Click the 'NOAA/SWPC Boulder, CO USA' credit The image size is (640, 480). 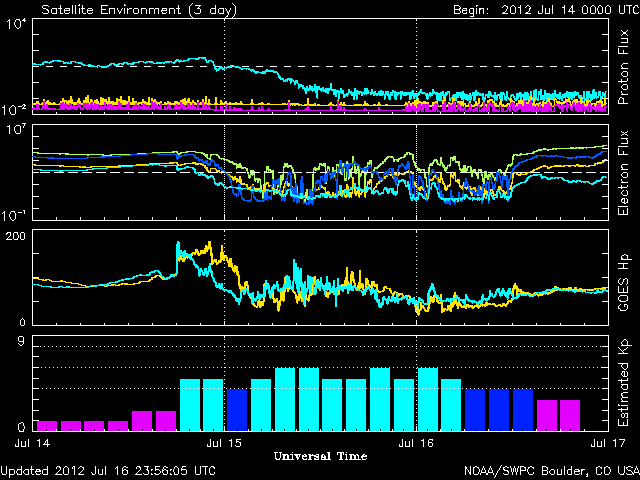pyautogui.click(x=550, y=470)
